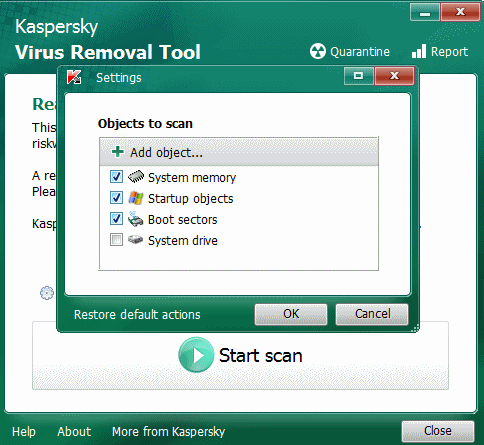Minimize the Kaspersky main window
484x445 pixels.
coord(425,13)
